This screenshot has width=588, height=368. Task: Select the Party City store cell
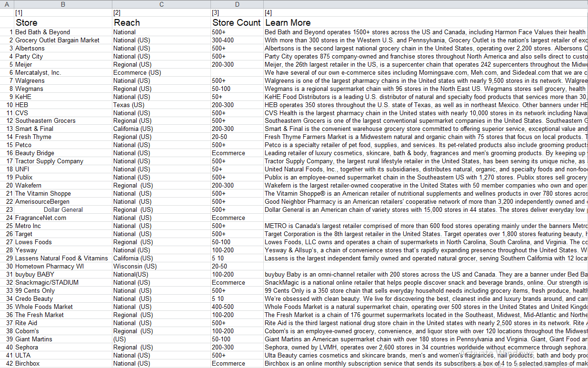[63, 57]
